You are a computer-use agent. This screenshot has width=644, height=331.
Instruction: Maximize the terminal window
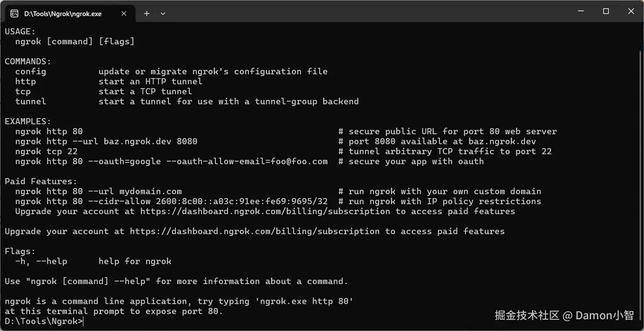point(606,11)
